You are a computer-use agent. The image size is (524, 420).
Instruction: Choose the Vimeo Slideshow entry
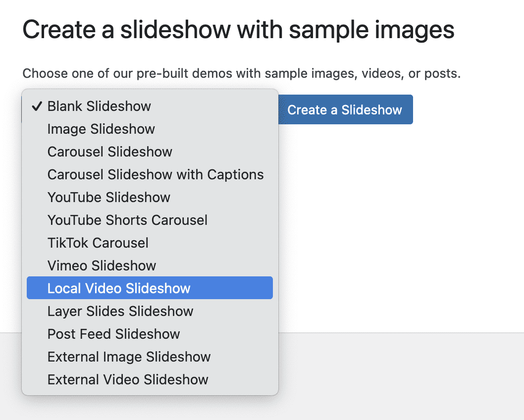coord(102,266)
